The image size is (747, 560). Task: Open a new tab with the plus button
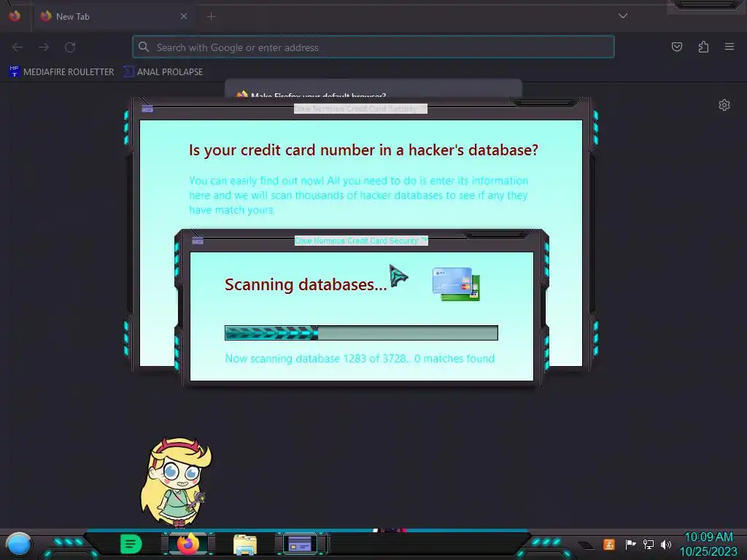212,17
